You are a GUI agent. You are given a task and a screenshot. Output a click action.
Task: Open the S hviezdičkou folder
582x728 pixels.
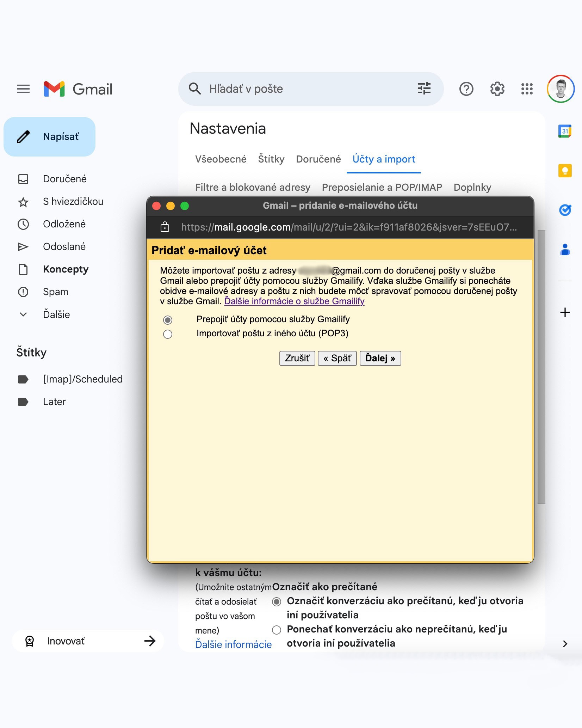tap(73, 201)
